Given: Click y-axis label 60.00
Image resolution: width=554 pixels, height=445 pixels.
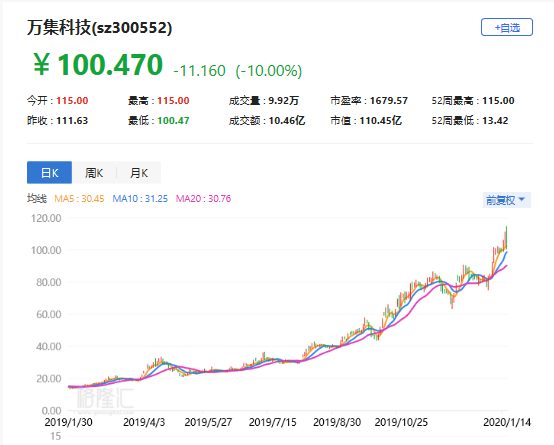Looking at the screenshot, I should coord(48,314).
